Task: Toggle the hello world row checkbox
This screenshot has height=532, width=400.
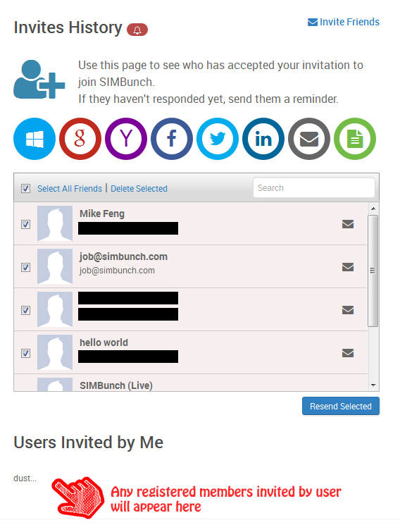Action: point(26,353)
